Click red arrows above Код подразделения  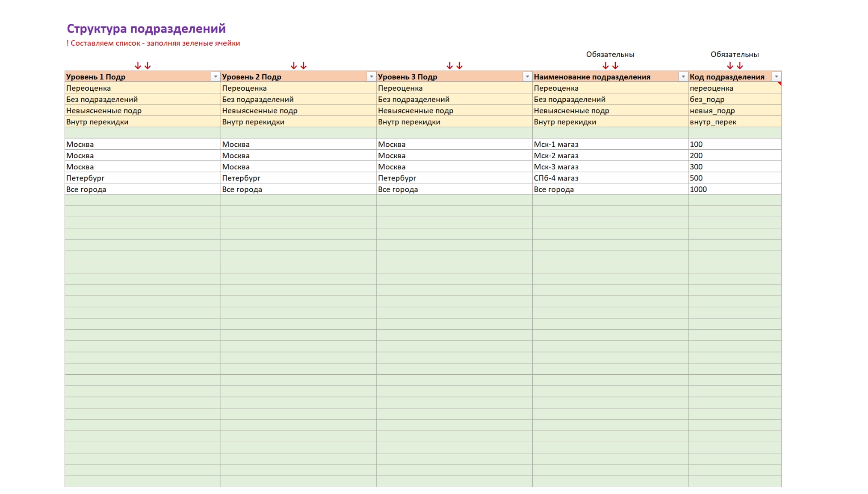(x=735, y=66)
